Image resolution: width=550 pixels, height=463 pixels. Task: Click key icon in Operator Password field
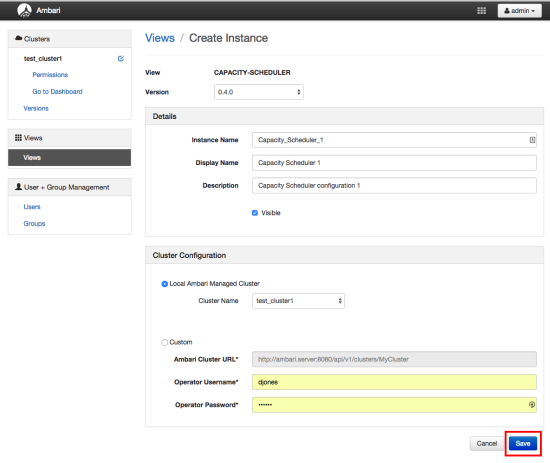532,404
